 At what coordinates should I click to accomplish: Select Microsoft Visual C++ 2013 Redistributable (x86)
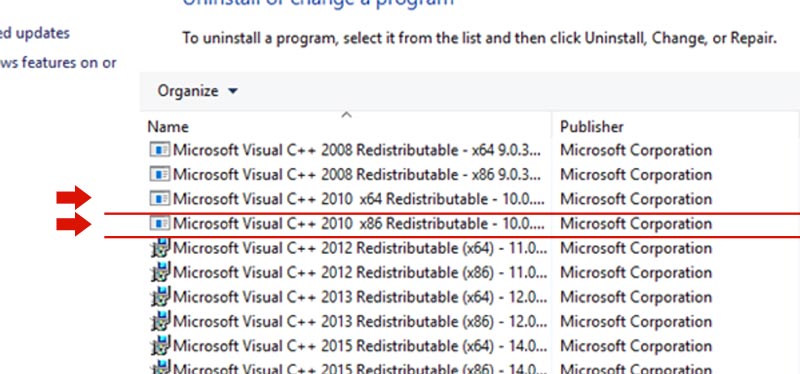pos(360,321)
